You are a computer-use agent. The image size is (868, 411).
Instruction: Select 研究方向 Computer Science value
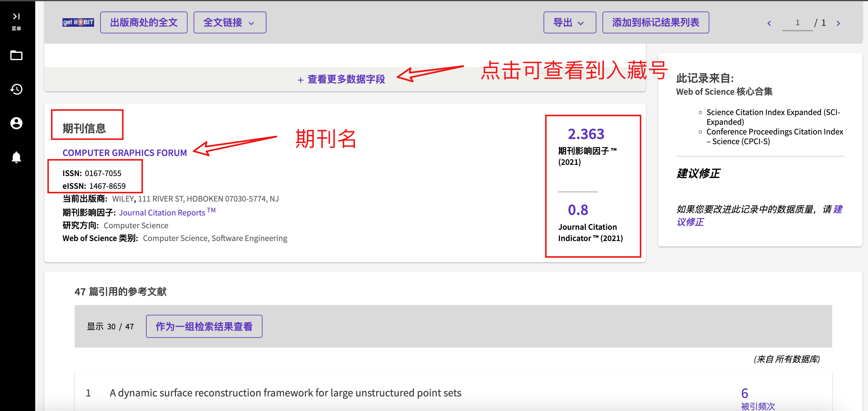(136, 225)
